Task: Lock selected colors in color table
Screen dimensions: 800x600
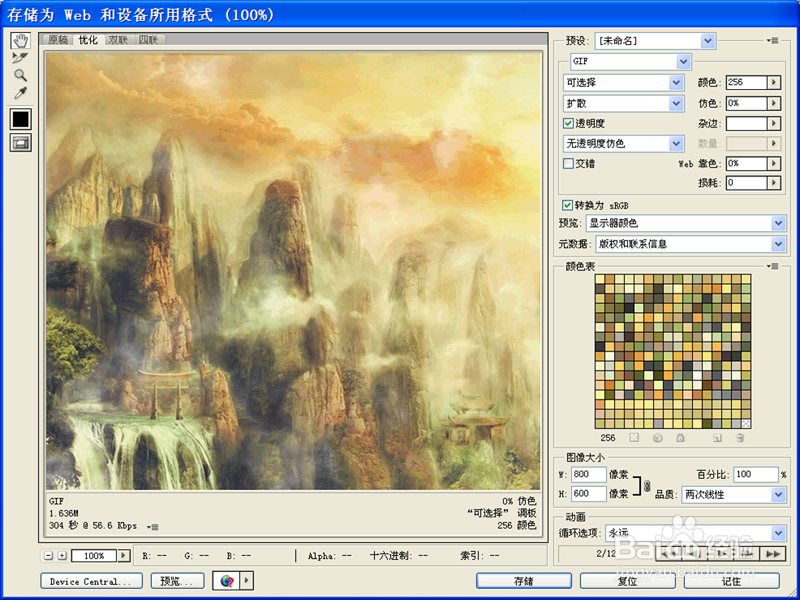Action: [680, 438]
